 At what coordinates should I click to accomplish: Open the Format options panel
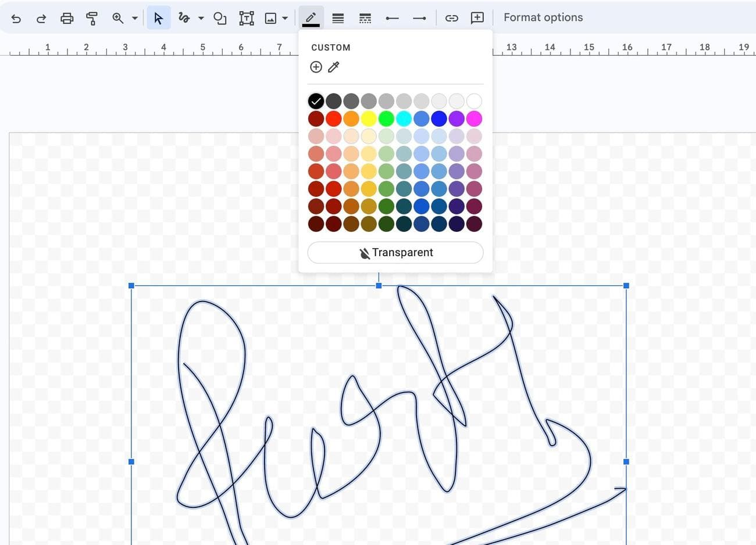(x=543, y=17)
